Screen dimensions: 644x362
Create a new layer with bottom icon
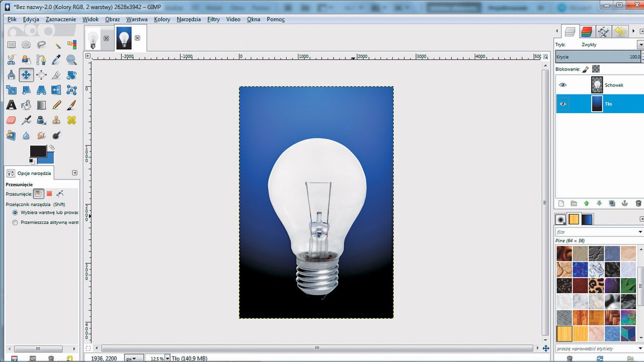pos(561,204)
